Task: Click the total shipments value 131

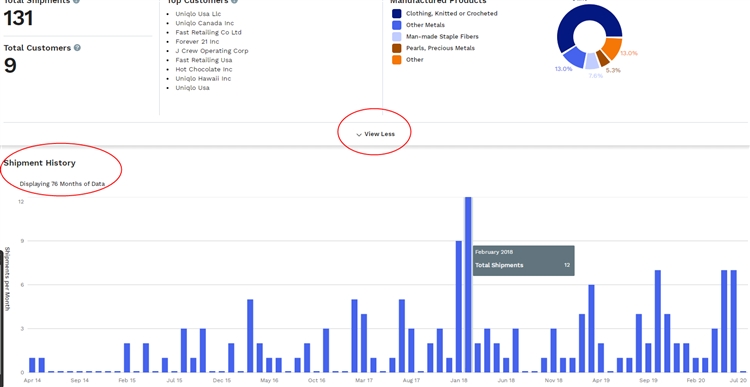Action: point(18,19)
